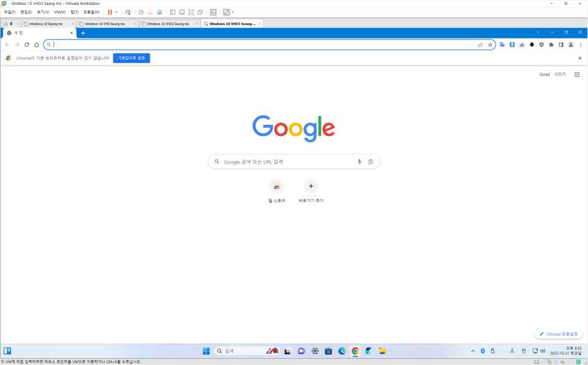The width and height of the screenshot is (588, 365).
Task: Revert VM to the previous snapshot
Action: 150,12
